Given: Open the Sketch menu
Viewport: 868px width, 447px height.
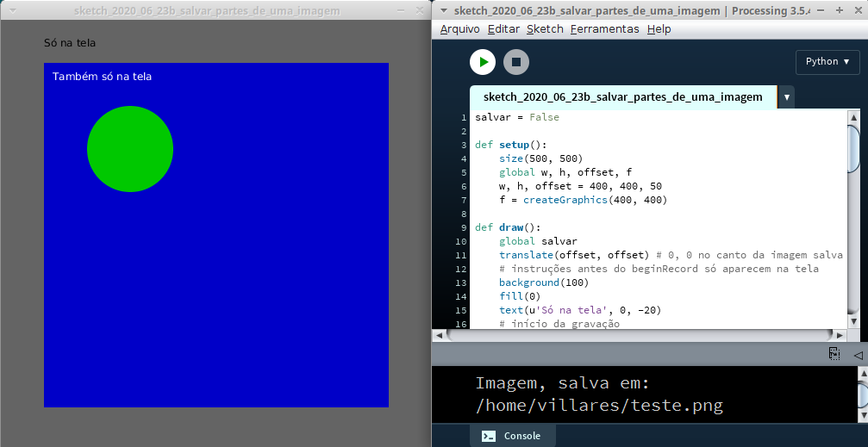Looking at the screenshot, I should tap(545, 29).
